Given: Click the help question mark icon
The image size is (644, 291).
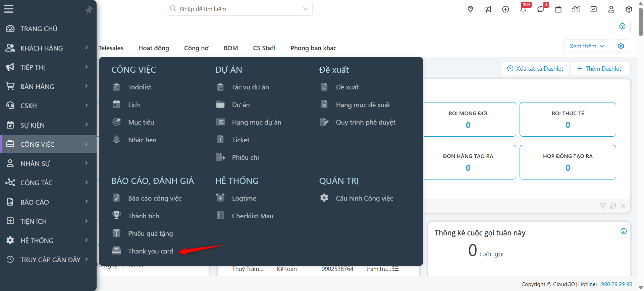Looking at the screenshot, I should click(622, 26).
